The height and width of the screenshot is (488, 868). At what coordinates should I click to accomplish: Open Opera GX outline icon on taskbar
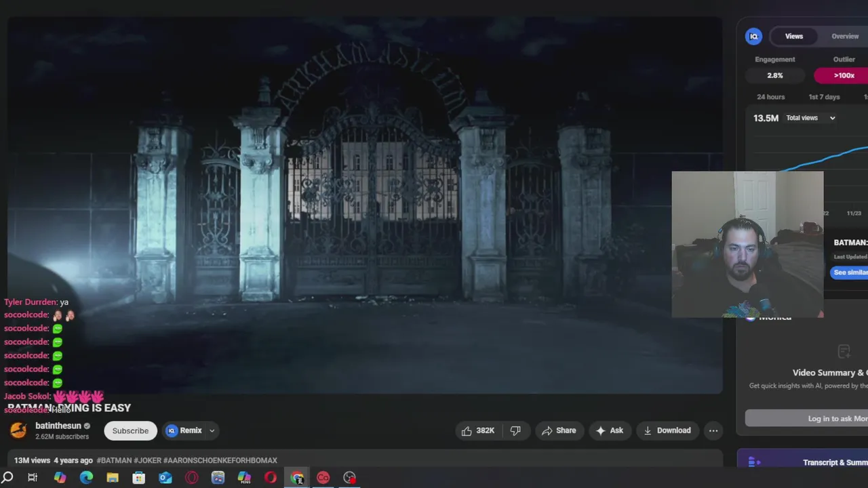click(x=192, y=478)
